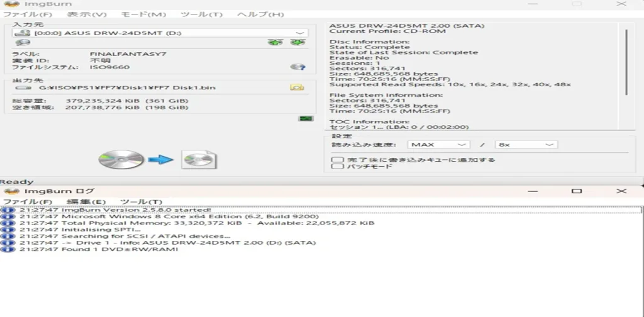Select log line 'Microsoft Windows 8 Core x64 Edition'

pyautogui.click(x=169, y=216)
